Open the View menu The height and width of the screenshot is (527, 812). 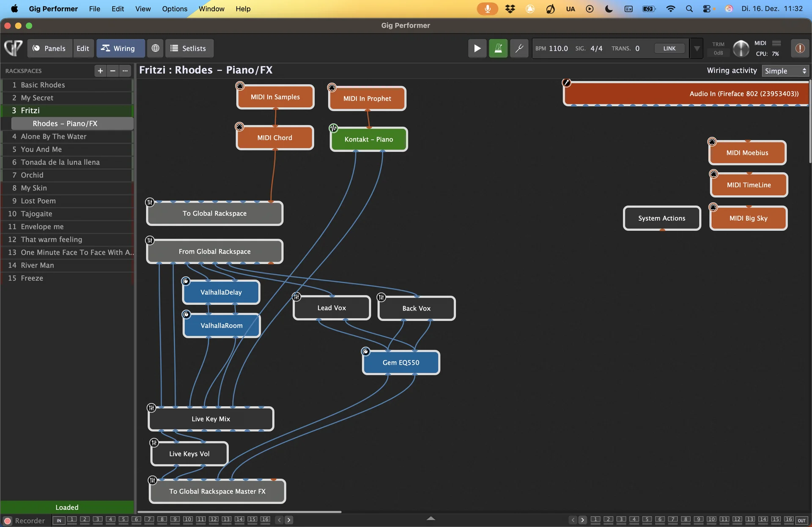coord(143,8)
